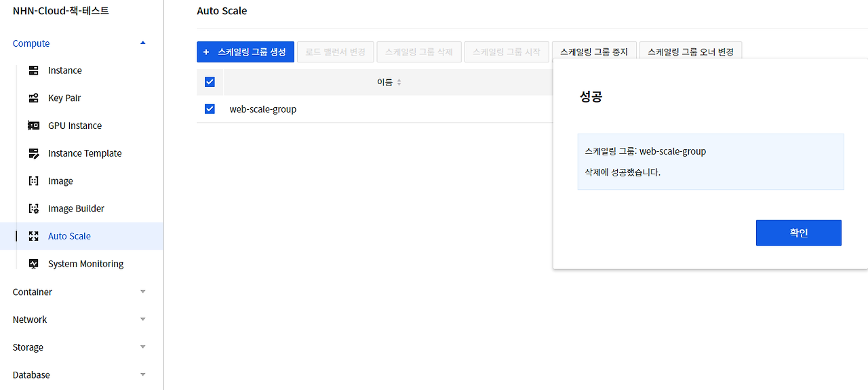The image size is (868, 390).
Task: Click the Image Builder icon
Action: tap(33, 209)
